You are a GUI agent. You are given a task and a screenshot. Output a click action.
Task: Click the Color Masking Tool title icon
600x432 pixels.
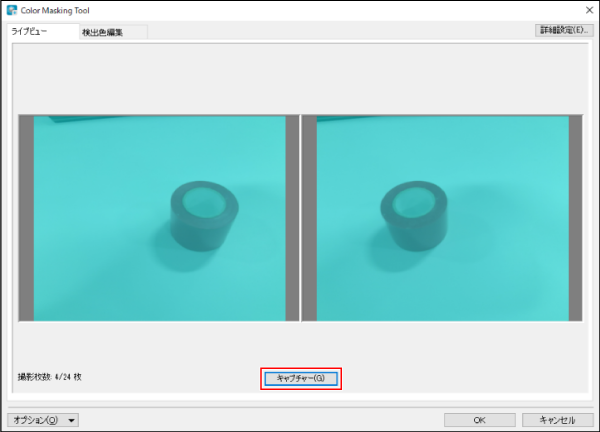[12, 10]
